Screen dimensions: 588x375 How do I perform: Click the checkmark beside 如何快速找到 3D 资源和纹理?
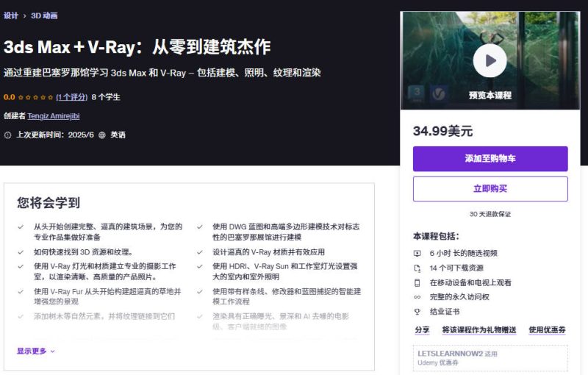coord(21,252)
